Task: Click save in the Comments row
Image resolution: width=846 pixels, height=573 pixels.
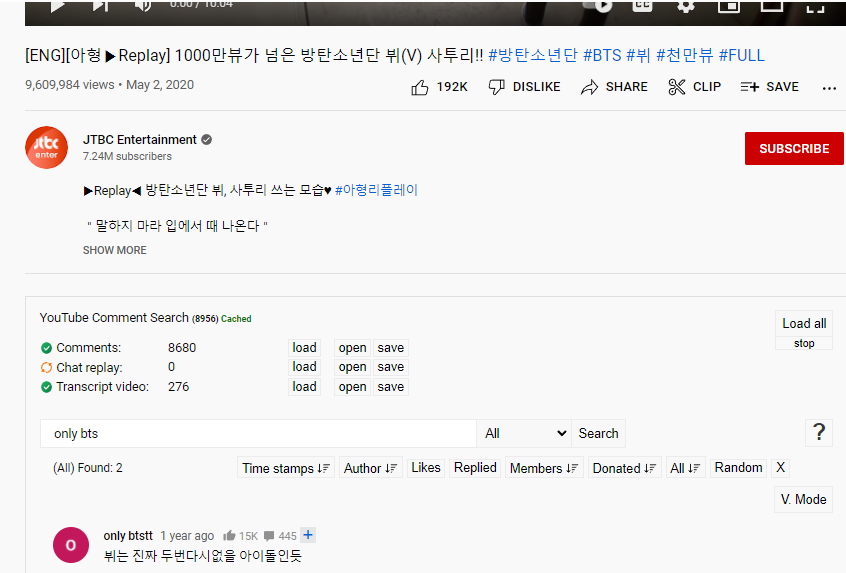Action: 391,348
